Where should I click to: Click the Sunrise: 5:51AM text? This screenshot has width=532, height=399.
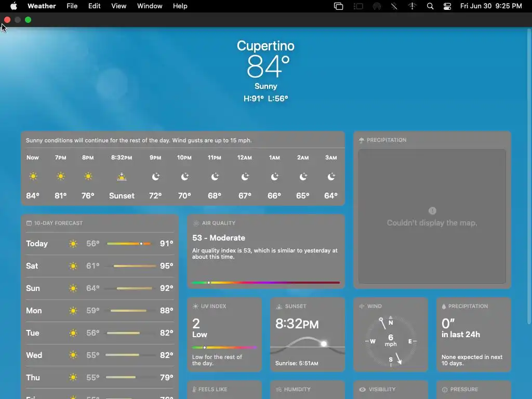coord(297,363)
